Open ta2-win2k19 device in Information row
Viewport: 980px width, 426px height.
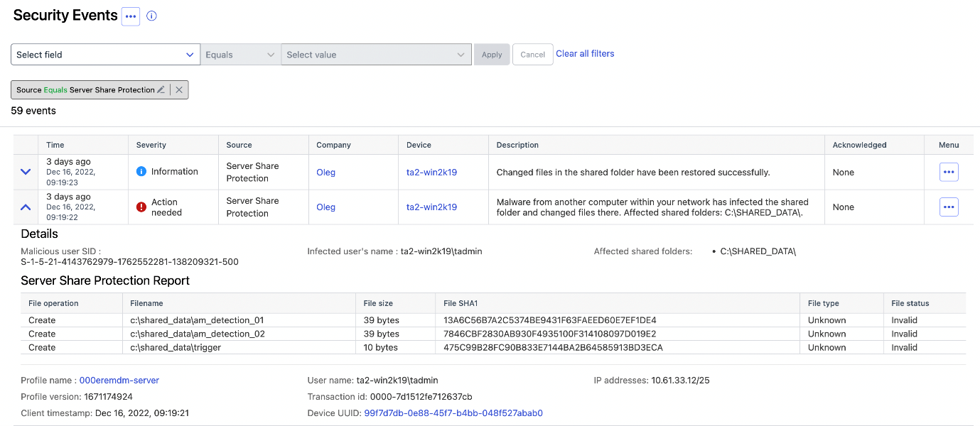pos(431,172)
